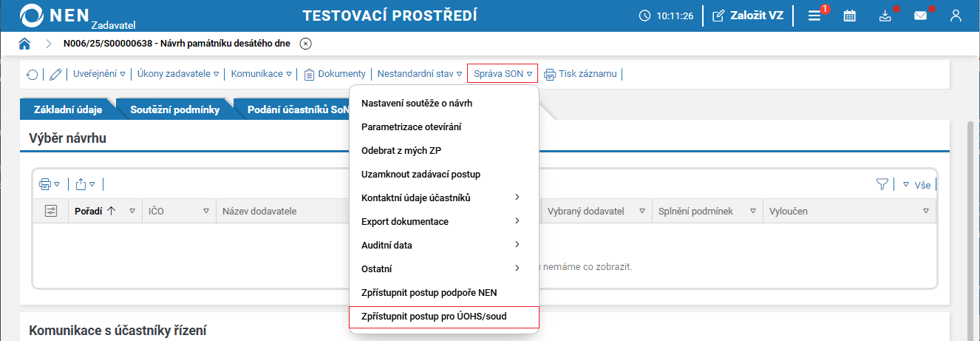Open the messages envelope icon

click(x=920, y=16)
